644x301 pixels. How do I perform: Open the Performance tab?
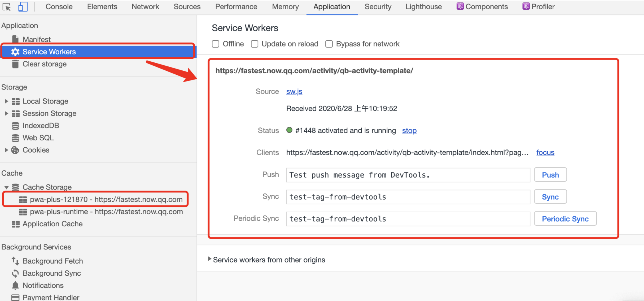(x=236, y=7)
